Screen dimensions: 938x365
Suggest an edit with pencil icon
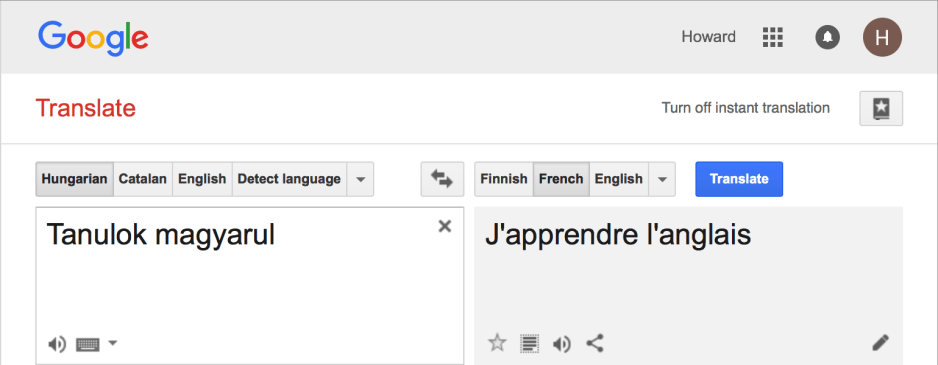click(880, 343)
